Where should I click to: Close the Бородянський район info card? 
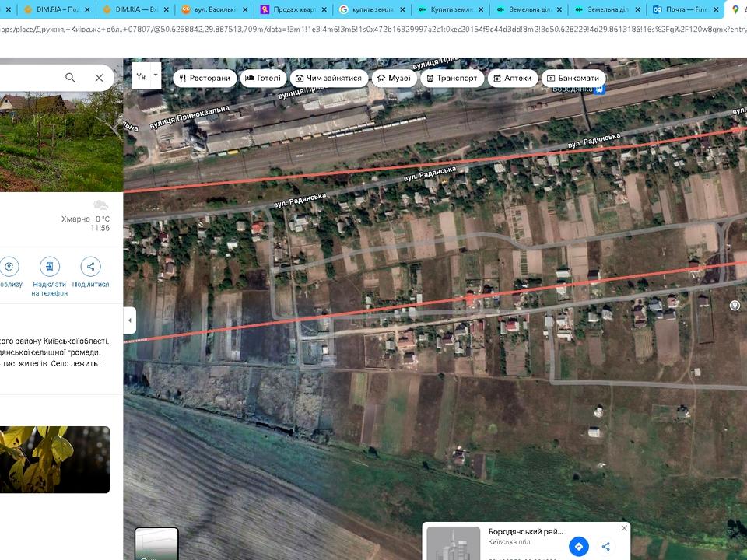tap(624, 528)
